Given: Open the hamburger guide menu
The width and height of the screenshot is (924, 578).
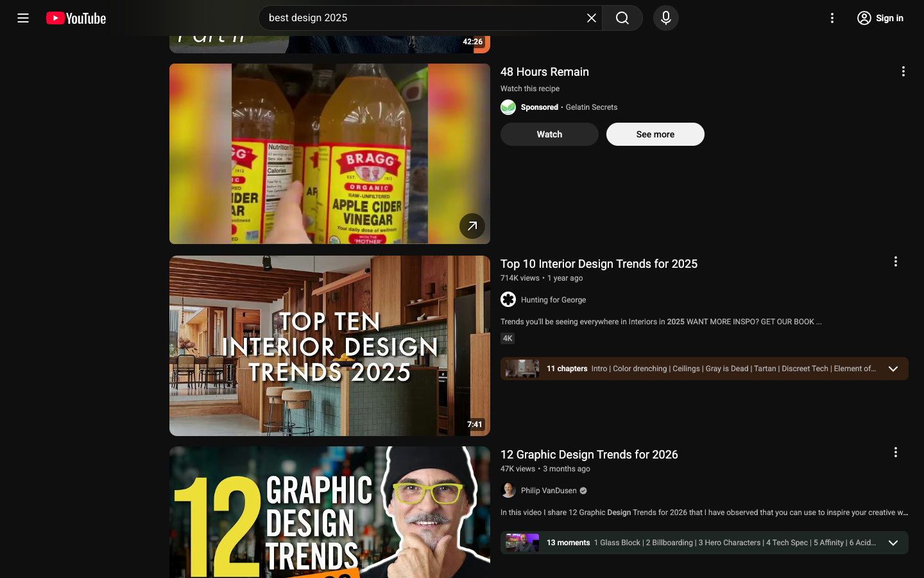Looking at the screenshot, I should tap(23, 18).
